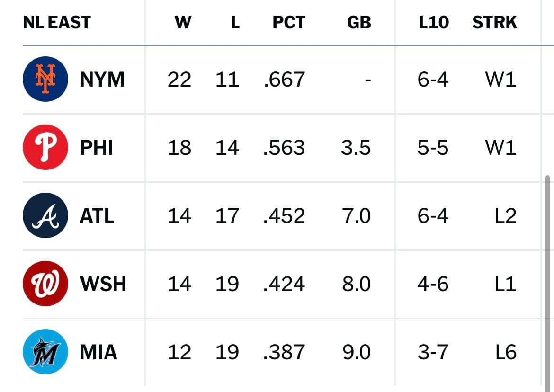Sort by the PCT column header
The width and height of the screenshot is (554, 392).
click(288, 22)
